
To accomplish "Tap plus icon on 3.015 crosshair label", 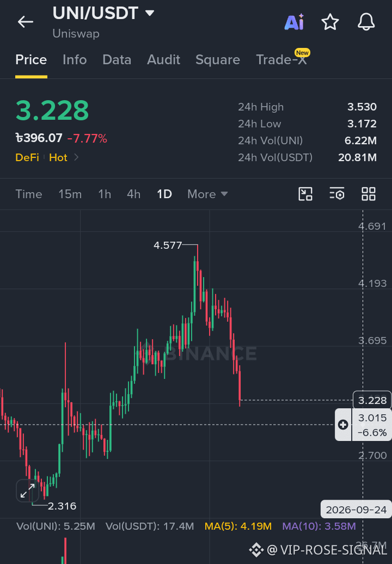I will point(343,425).
